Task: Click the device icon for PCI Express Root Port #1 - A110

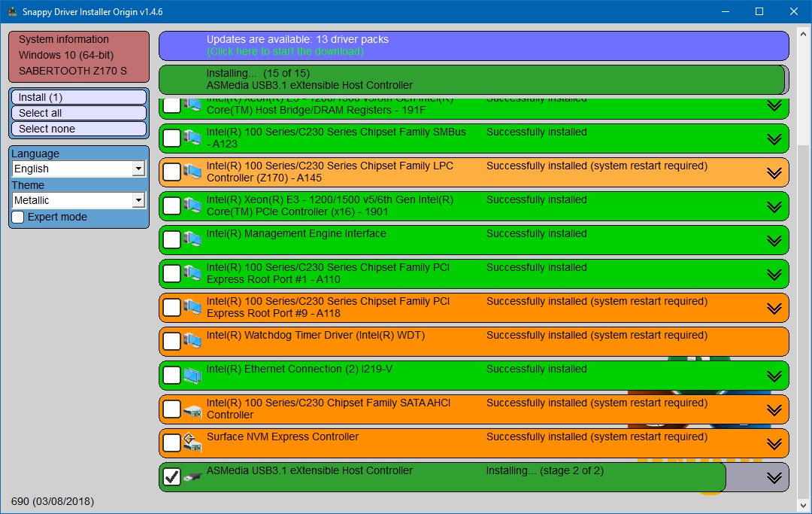Action: [192, 273]
